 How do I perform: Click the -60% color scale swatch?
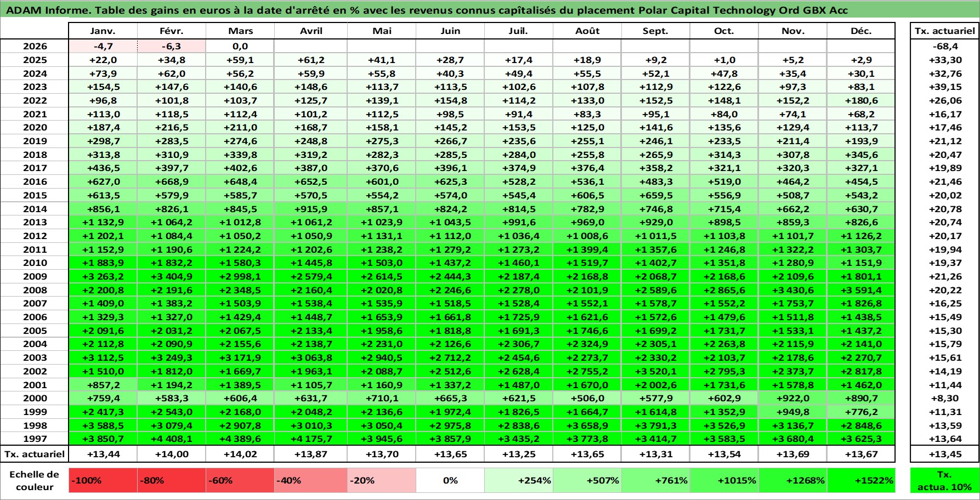(240, 480)
